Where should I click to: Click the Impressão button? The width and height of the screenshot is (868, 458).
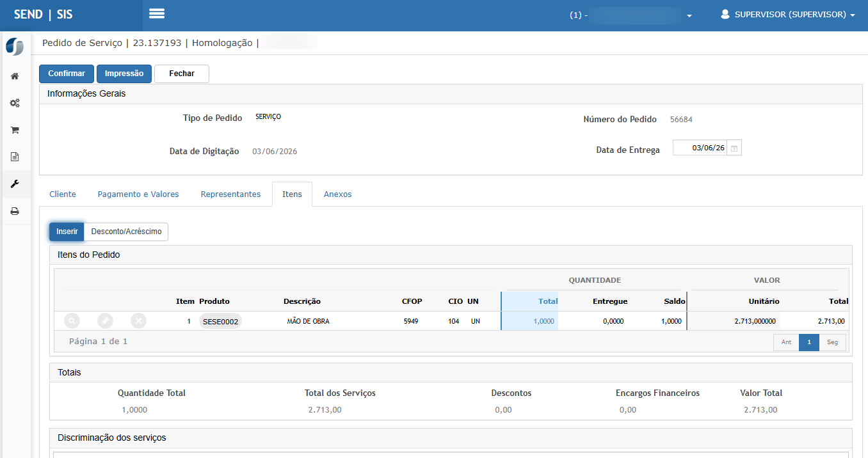[124, 74]
